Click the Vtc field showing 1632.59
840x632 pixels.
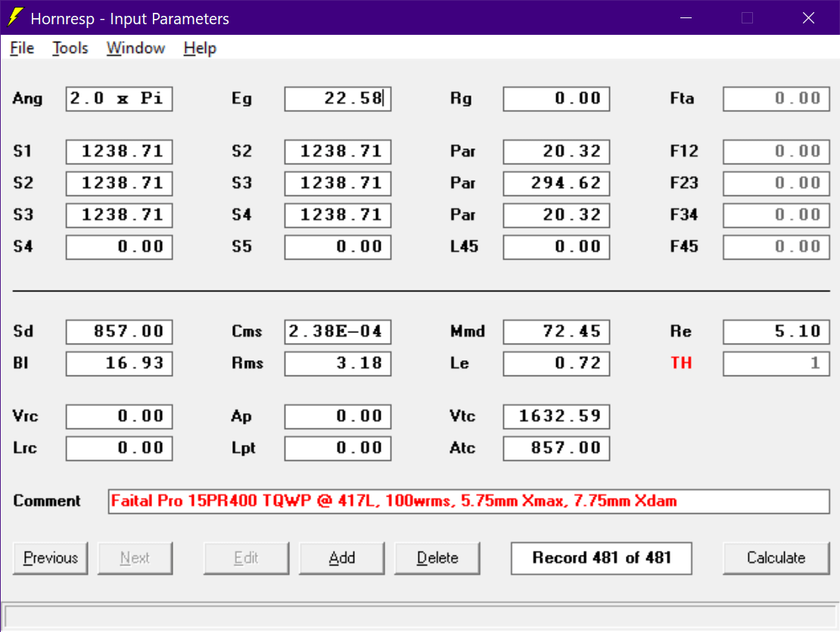point(557,416)
